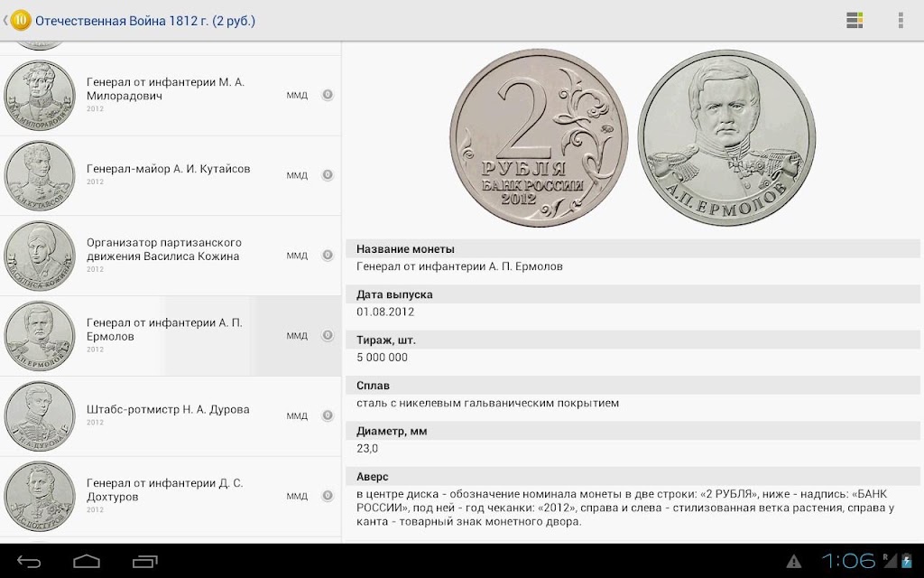This screenshot has height=578, width=924.
Task: Toggle count badge for Ермолов coin
Action: [x=328, y=336]
